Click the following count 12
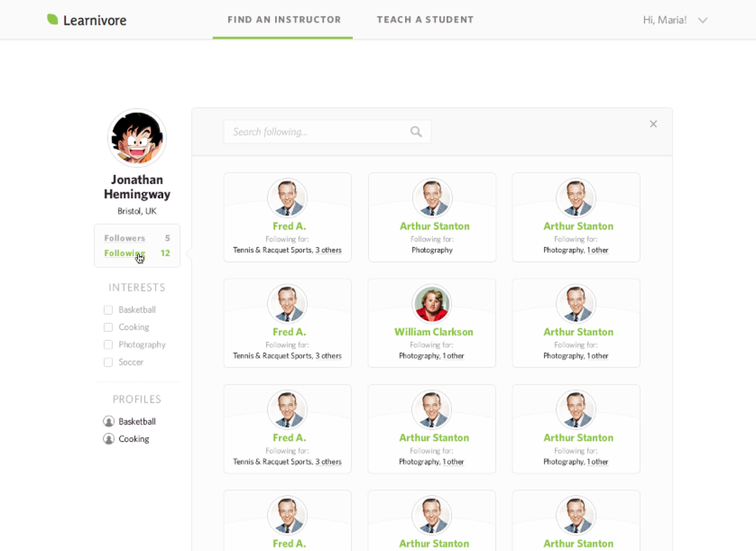Viewport: 756px width, 551px height. (165, 253)
